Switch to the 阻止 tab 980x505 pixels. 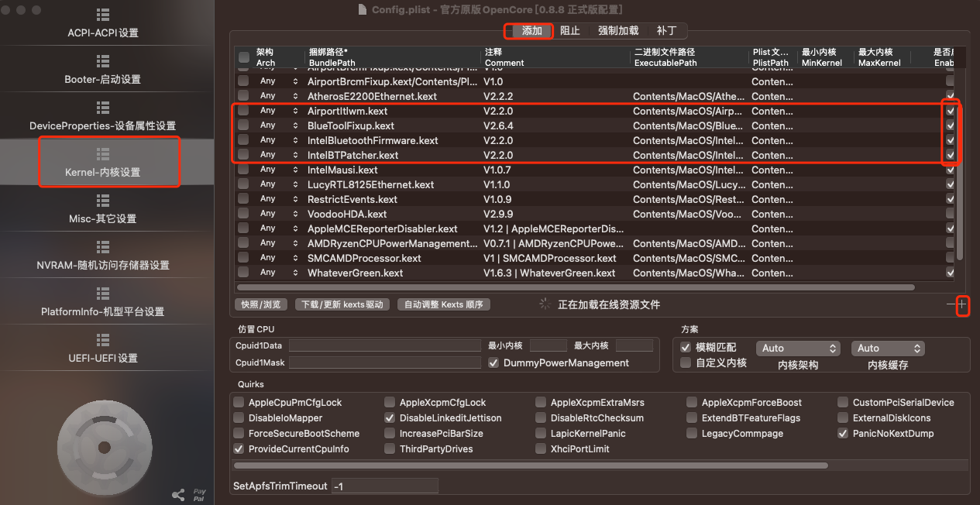569,31
